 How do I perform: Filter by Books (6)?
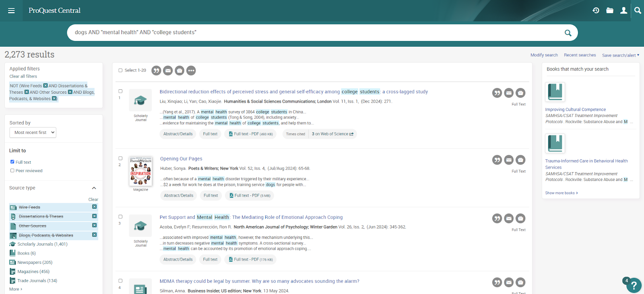27,253
